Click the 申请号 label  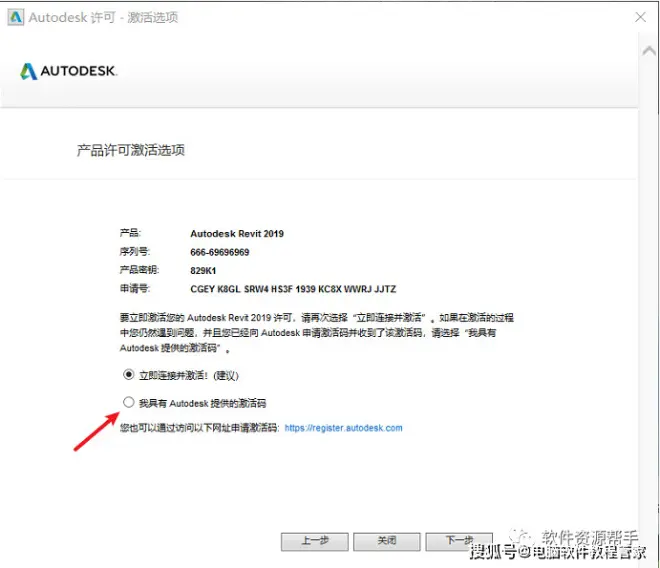[x=135, y=289]
